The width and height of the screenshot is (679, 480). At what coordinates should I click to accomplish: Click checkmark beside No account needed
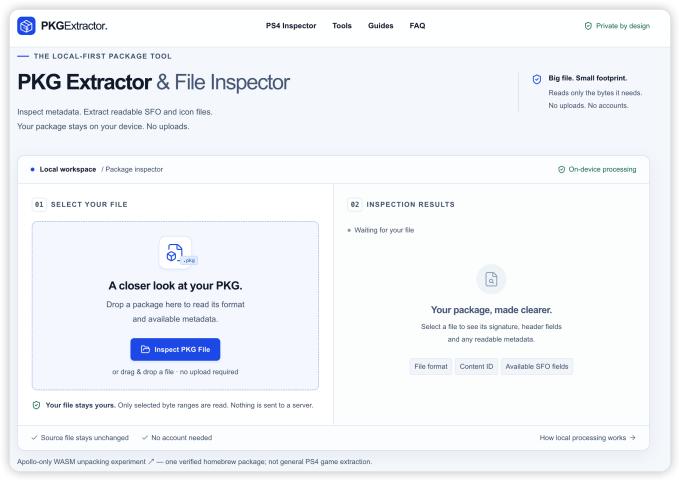[145, 438]
